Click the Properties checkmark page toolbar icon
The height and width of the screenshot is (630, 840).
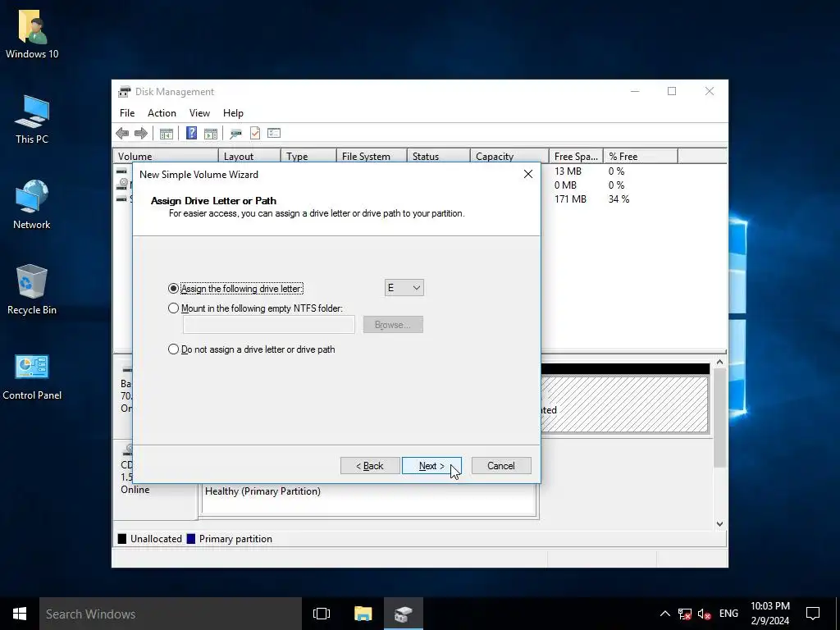click(x=255, y=133)
